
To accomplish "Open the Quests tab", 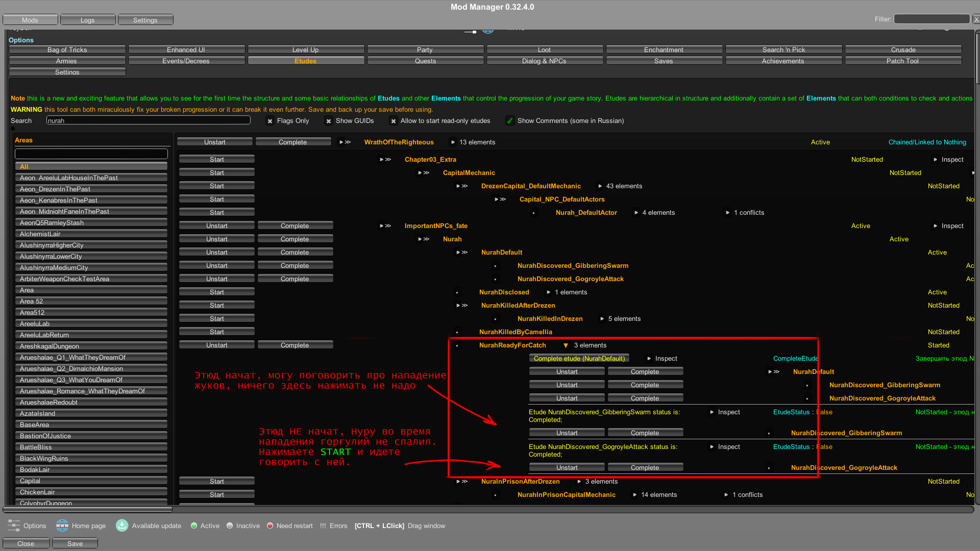I will pyautogui.click(x=425, y=61).
